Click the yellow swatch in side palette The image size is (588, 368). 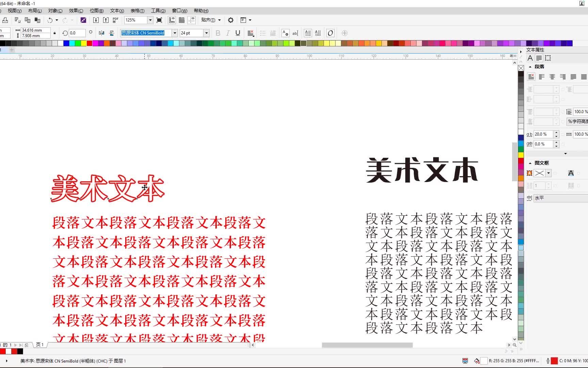[521, 155]
